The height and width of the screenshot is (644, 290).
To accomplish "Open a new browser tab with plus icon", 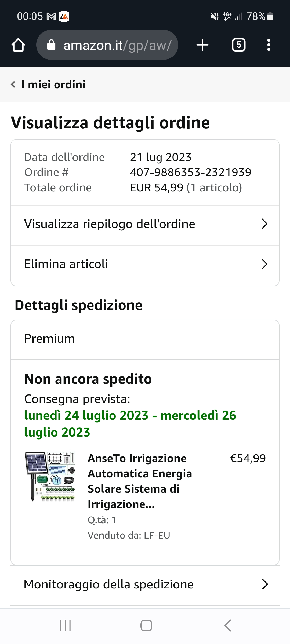I will coord(202,45).
